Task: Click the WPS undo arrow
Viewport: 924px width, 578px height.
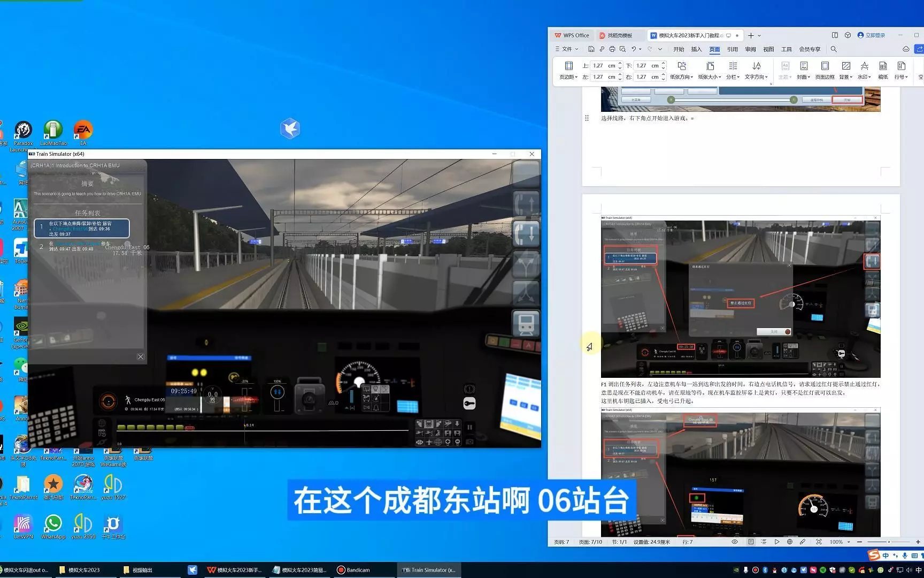Action: click(634, 49)
